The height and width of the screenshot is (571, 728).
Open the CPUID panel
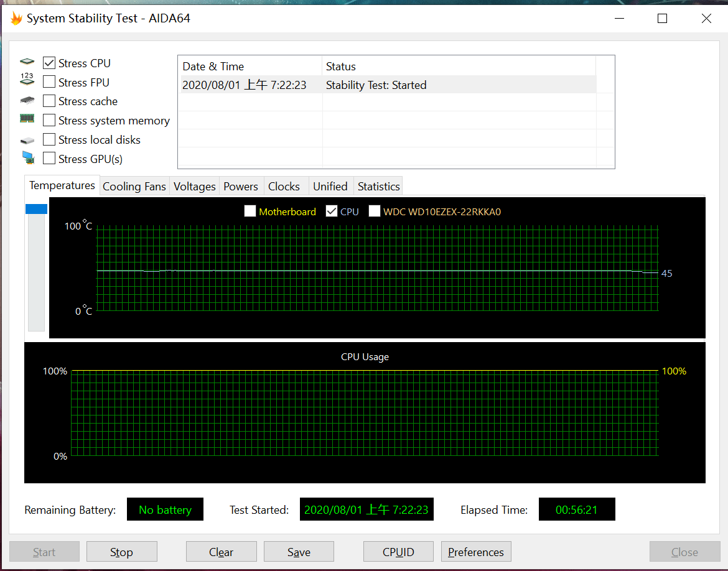(398, 552)
